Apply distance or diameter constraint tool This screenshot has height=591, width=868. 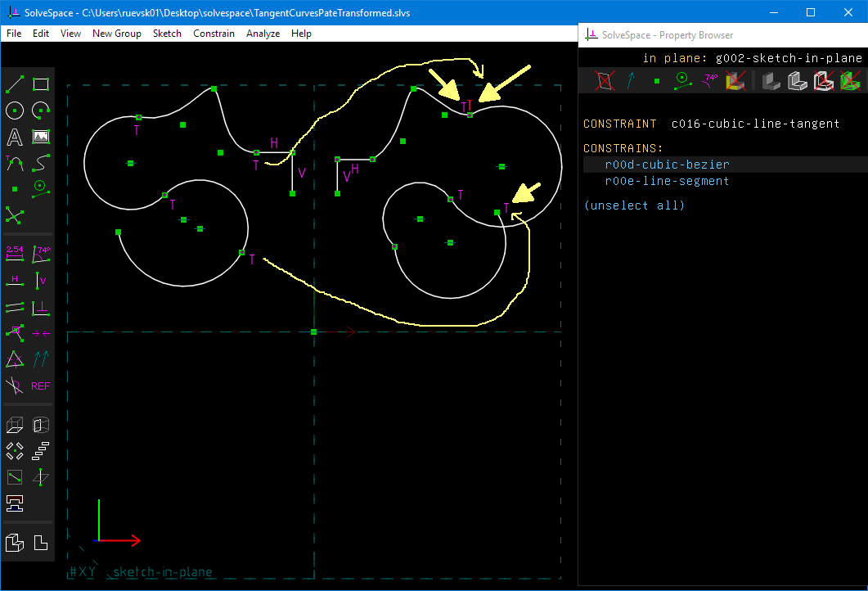point(15,253)
